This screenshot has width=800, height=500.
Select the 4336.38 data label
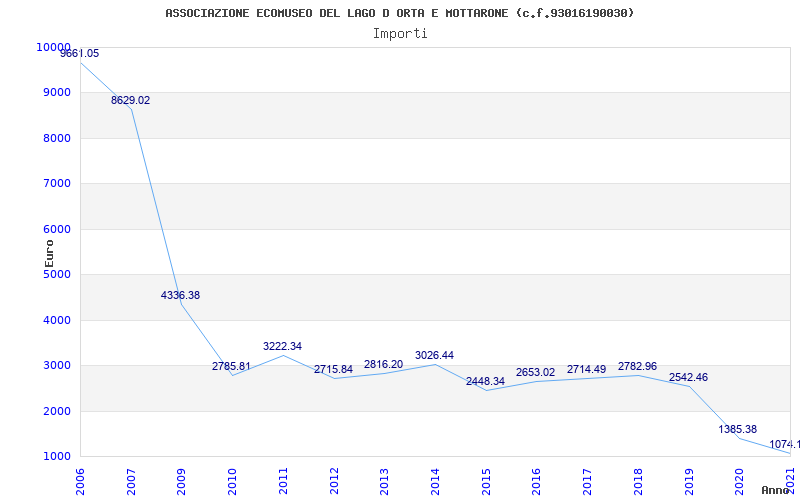click(181, 295)
